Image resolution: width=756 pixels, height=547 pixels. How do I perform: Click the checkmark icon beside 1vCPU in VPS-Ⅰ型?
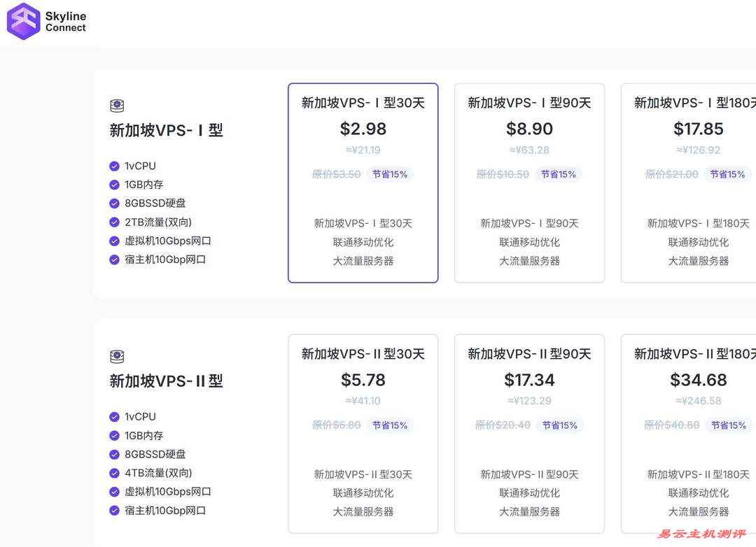pos(114,166)
